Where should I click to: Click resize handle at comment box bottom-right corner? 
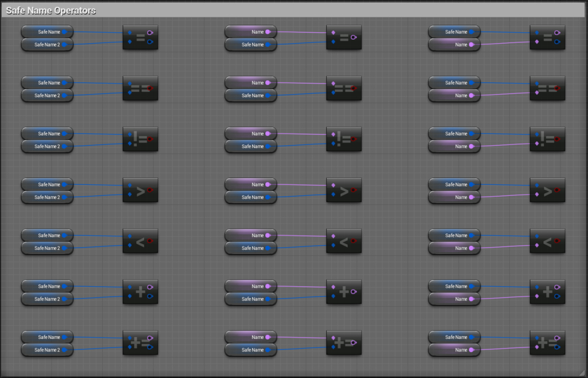pos(583,373)
